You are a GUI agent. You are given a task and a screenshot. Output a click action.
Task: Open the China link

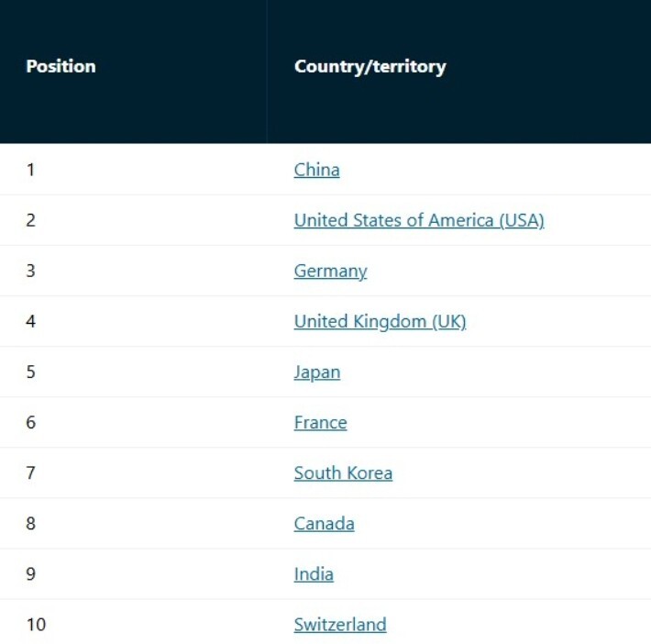316,170
